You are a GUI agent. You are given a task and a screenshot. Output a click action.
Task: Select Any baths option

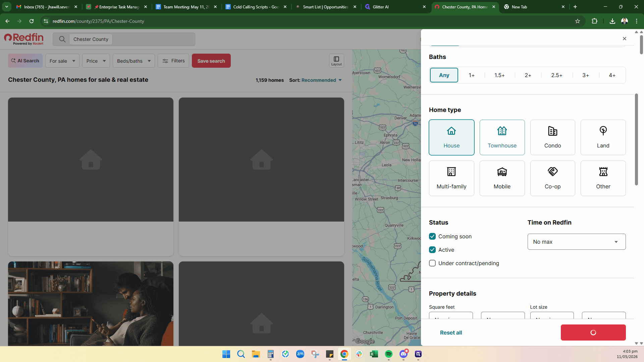[444, 75]
